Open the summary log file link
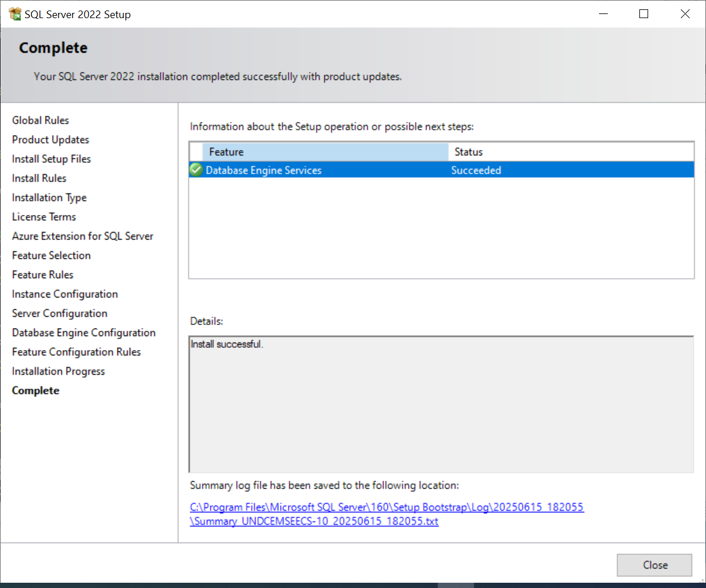 point(387,514)
